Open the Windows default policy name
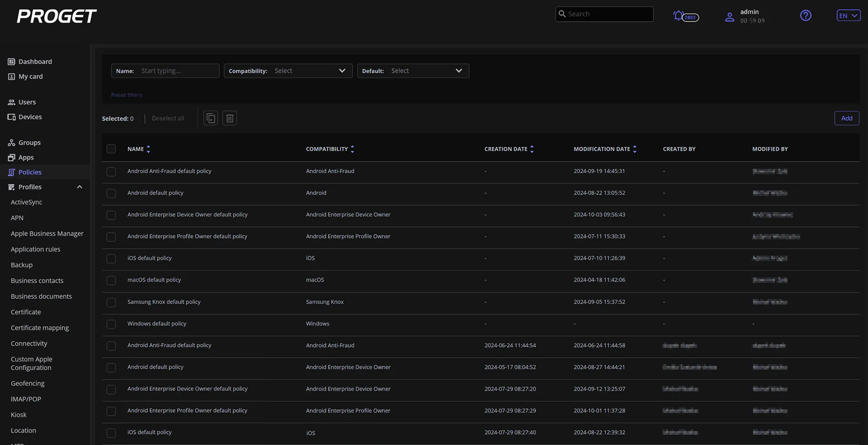 point(156,323)
